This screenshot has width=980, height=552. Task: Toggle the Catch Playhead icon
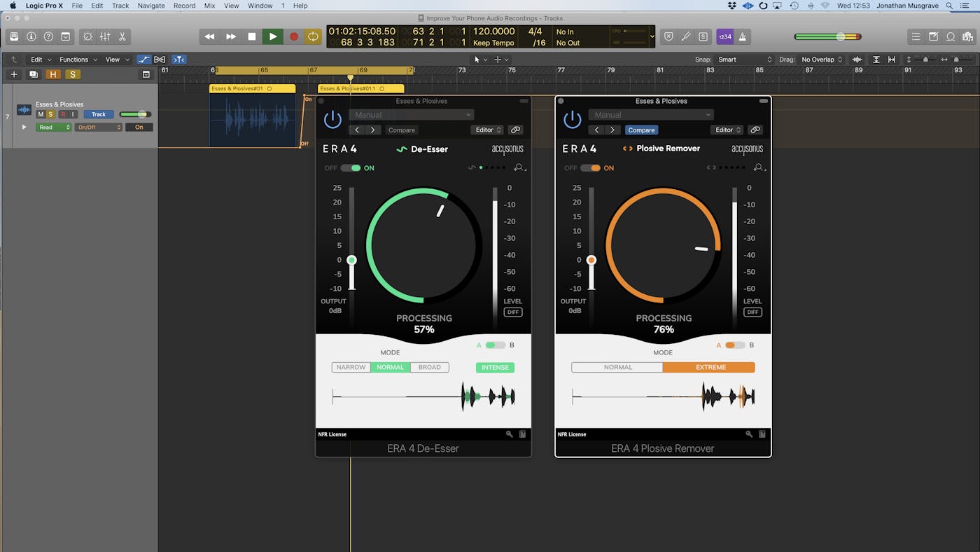tap(179, 60)
